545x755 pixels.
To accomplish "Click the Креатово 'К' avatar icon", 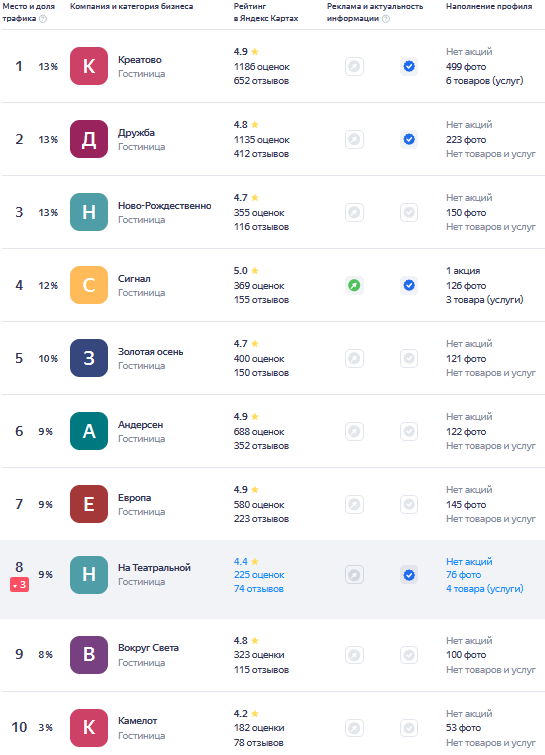I will [x=89, y=66].
